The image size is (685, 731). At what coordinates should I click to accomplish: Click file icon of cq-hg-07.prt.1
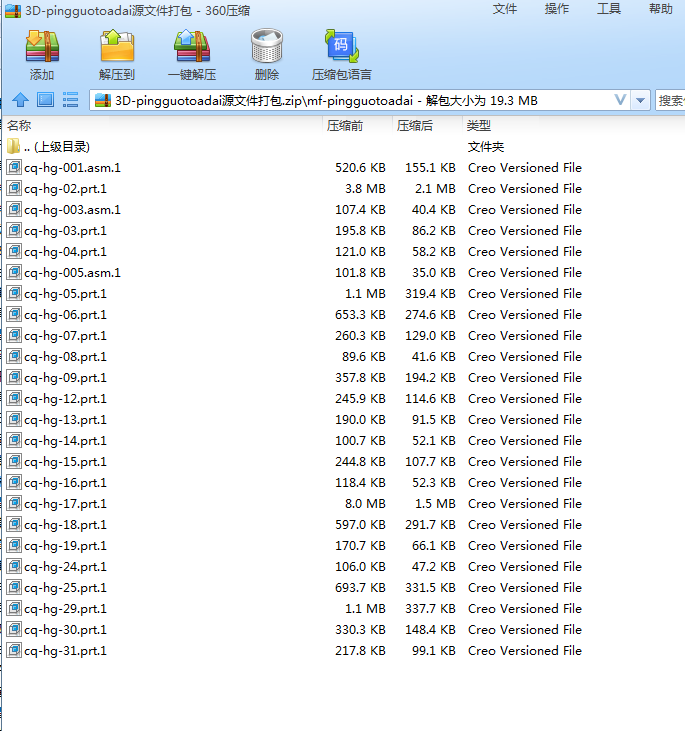click(x=14, y=335)
